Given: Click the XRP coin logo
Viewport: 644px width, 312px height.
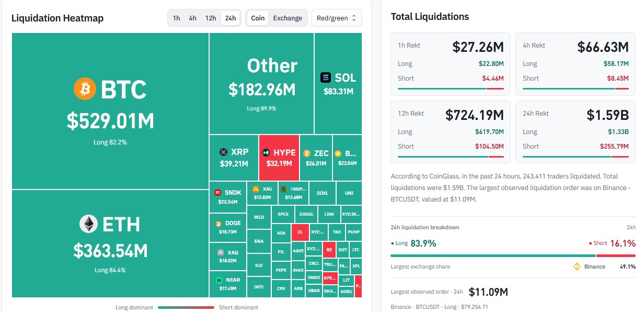Looking at the screenshot, I should (224, 152).
